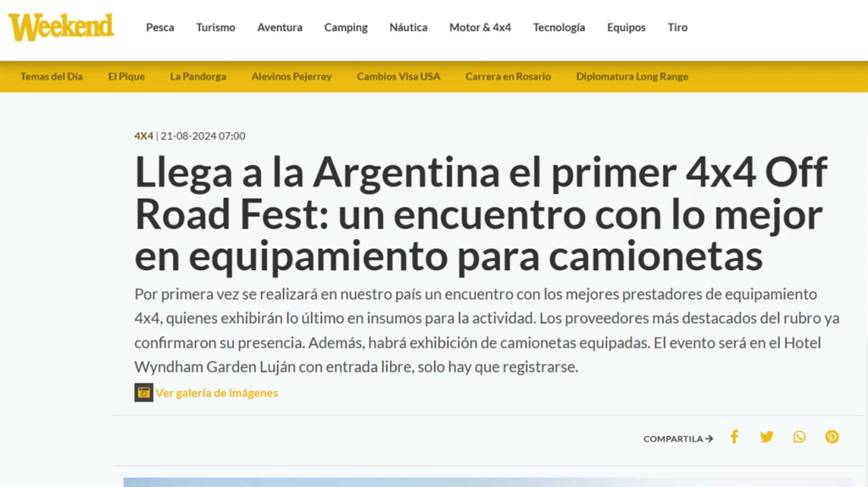Open the Camping section
This screenshot has width=868, height=487.
(346, 27)
